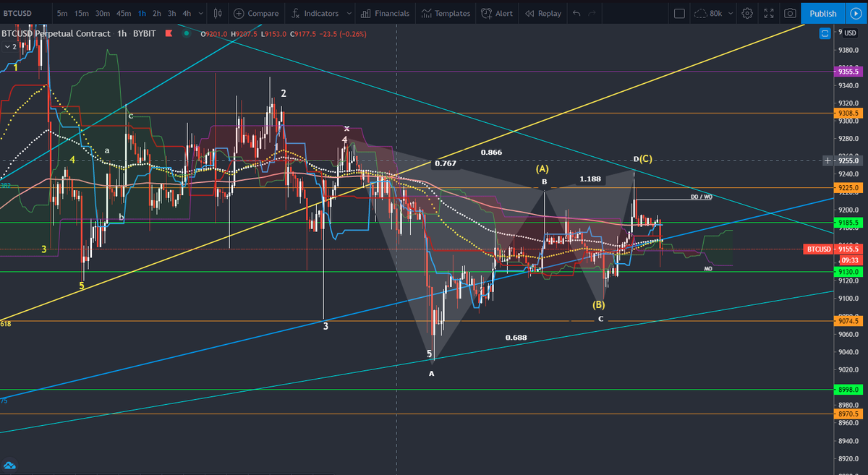This screenshot has height=475, width=868.
Task: Select the yellow (B) wave label
Action: [599, 304]
